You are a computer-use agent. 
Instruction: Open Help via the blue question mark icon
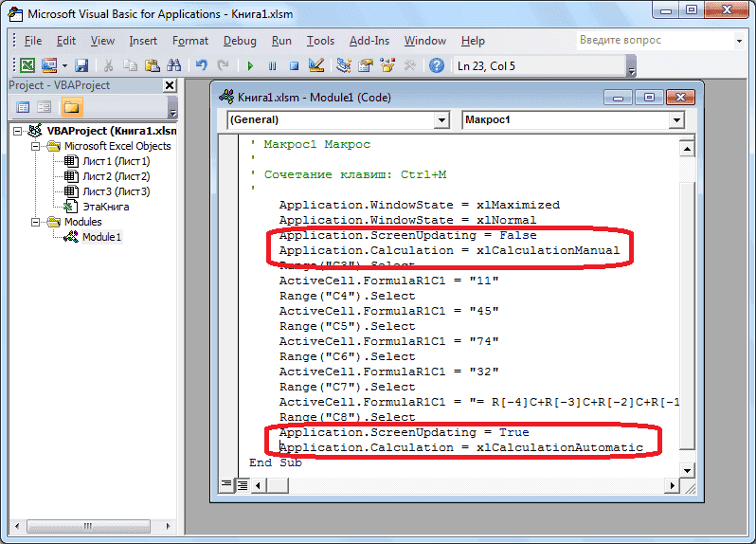pyautogui.click(x=436, y=65)
